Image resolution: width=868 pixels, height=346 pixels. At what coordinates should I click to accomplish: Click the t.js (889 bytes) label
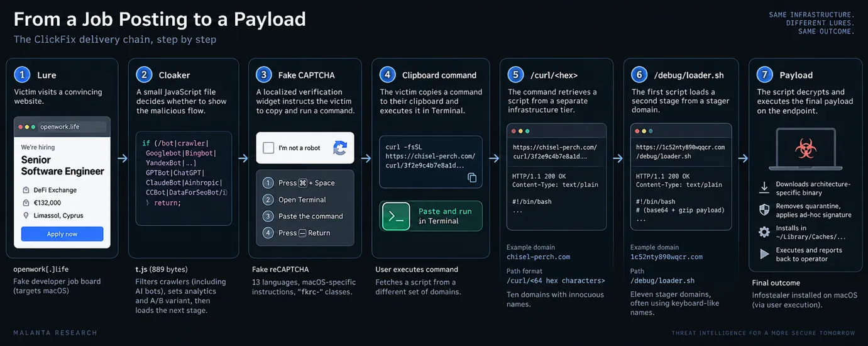point(162,269)
